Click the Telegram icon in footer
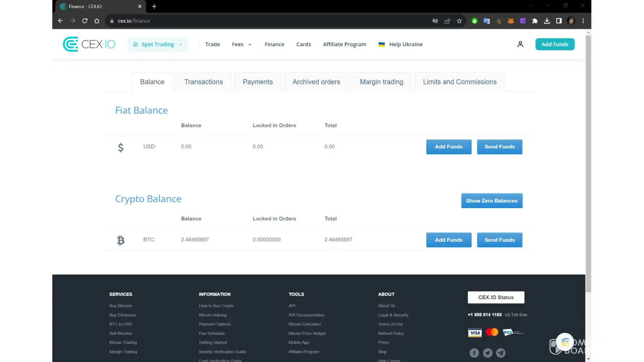The width and height of the screenshot is (644, 362). point(501,353)
